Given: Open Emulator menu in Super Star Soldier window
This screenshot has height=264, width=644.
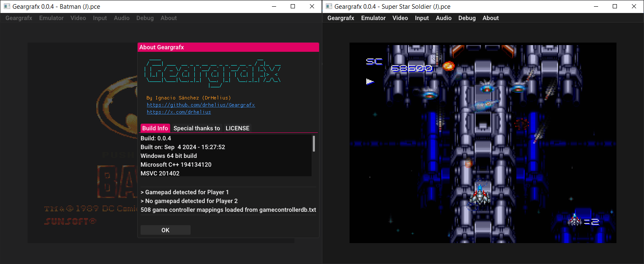Looking at the screenshot, I should [x=373, y=18].
